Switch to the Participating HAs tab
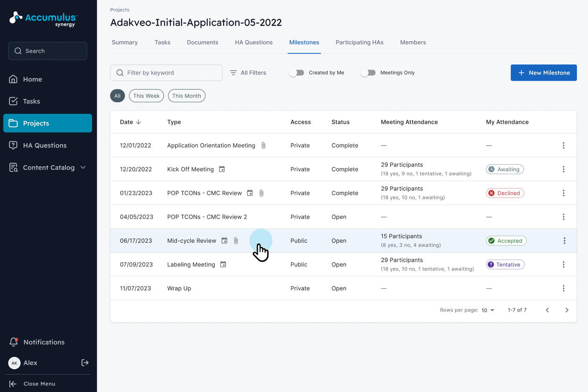The height and width of the screenshot is (392, 588). coord(359,42)
